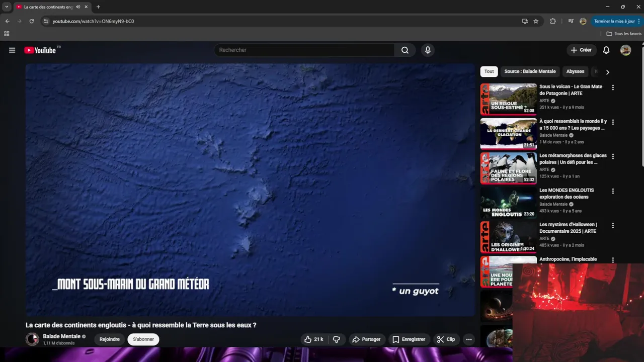This screenshot has width=644, height=362.
Task: Open the notifications bell
Action: point(606,50)
